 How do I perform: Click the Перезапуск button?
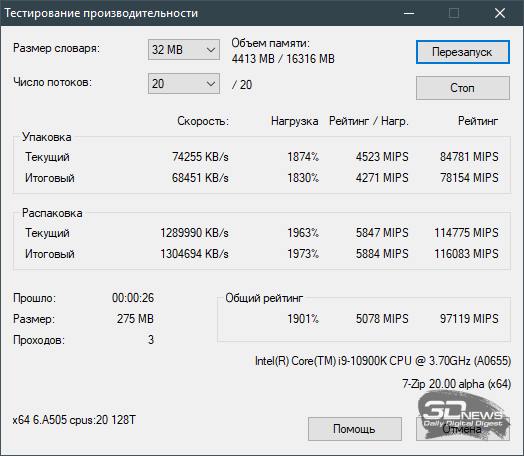463,52
